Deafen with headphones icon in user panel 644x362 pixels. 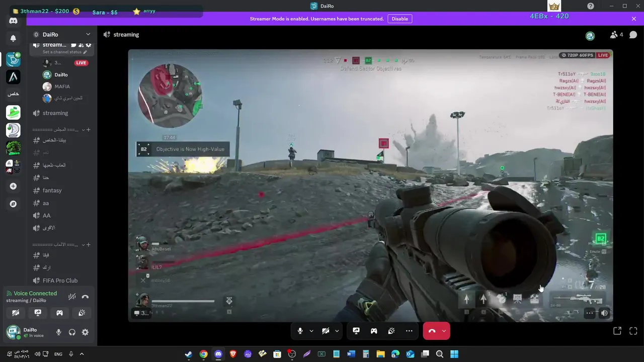click(x=72, y=332)
